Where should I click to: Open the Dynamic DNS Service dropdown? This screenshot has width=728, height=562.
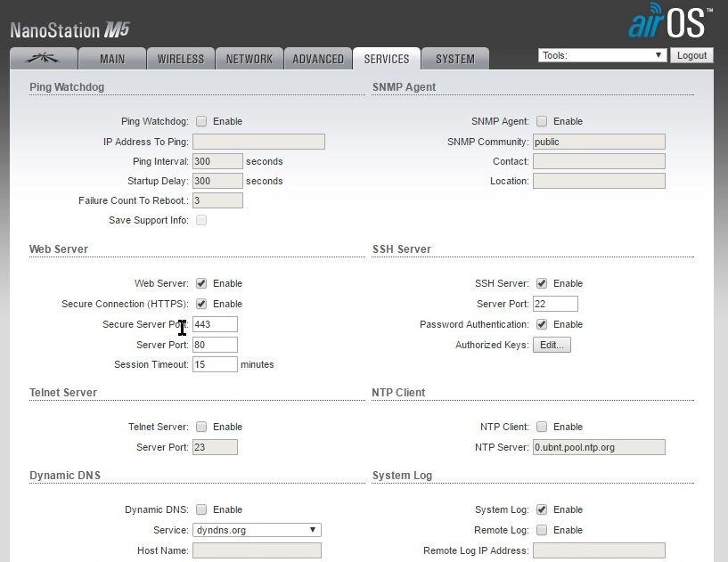point(257,530)
